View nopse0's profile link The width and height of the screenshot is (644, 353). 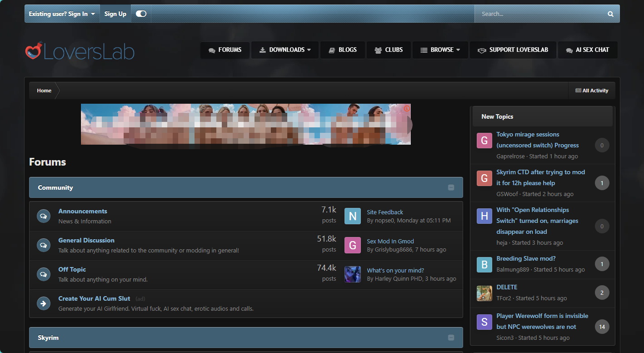(384, 220)
